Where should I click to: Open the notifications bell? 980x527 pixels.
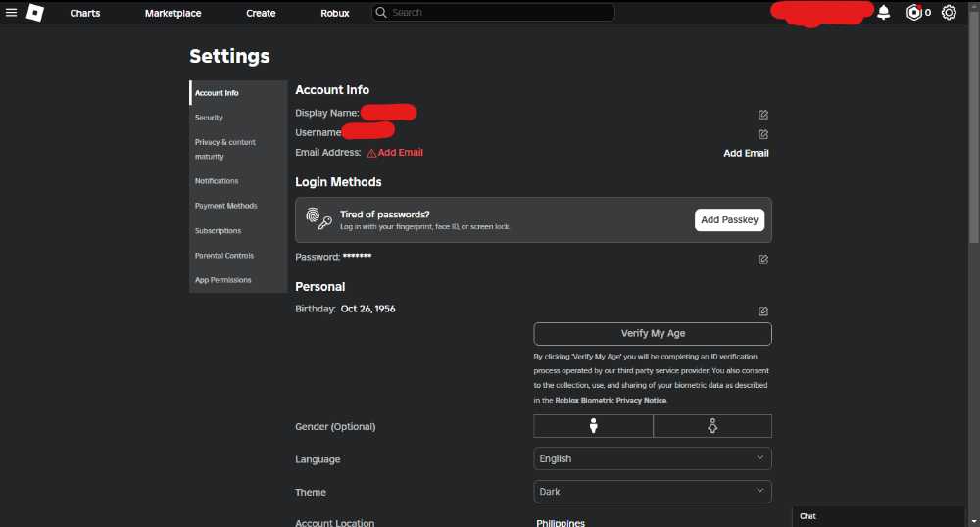884,13
